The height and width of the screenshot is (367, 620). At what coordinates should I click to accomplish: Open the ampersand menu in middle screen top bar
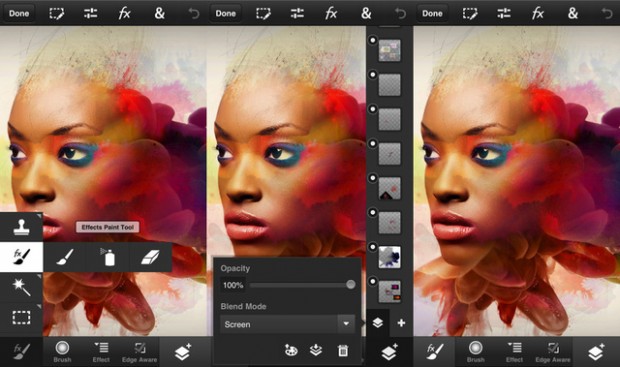(366, 13)
